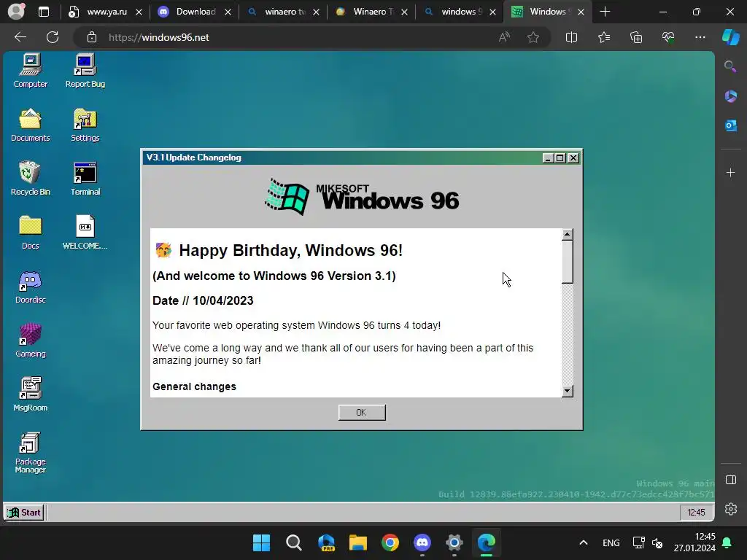
Task: Click the changelog scrollbar thumb
Action: (567, 262)
